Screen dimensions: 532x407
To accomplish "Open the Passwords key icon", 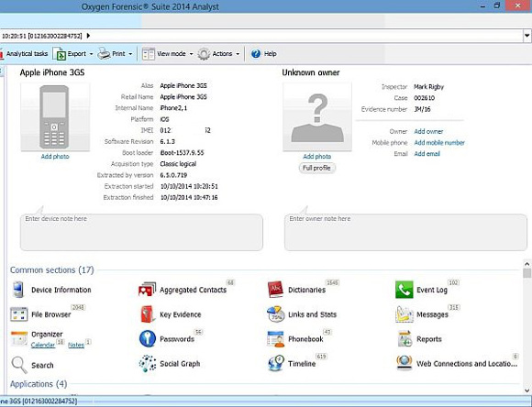I will point(148,339).
